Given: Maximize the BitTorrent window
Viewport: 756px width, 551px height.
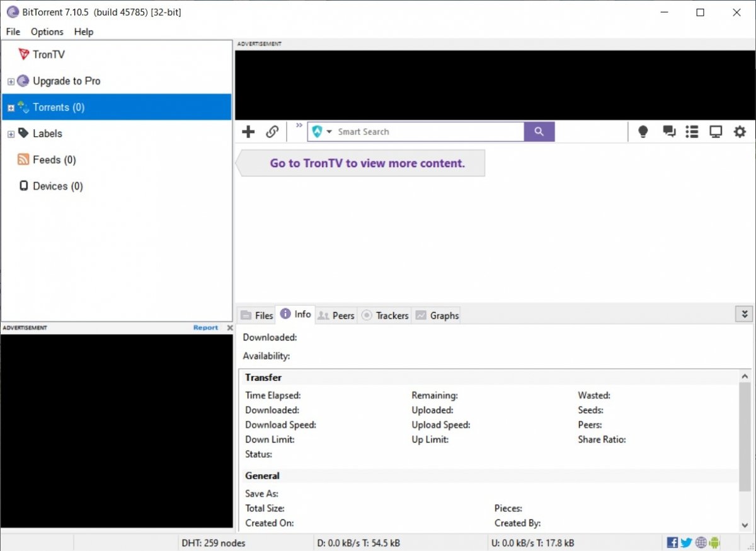Looking at the screenshot, I should click(x=700, y=12).
